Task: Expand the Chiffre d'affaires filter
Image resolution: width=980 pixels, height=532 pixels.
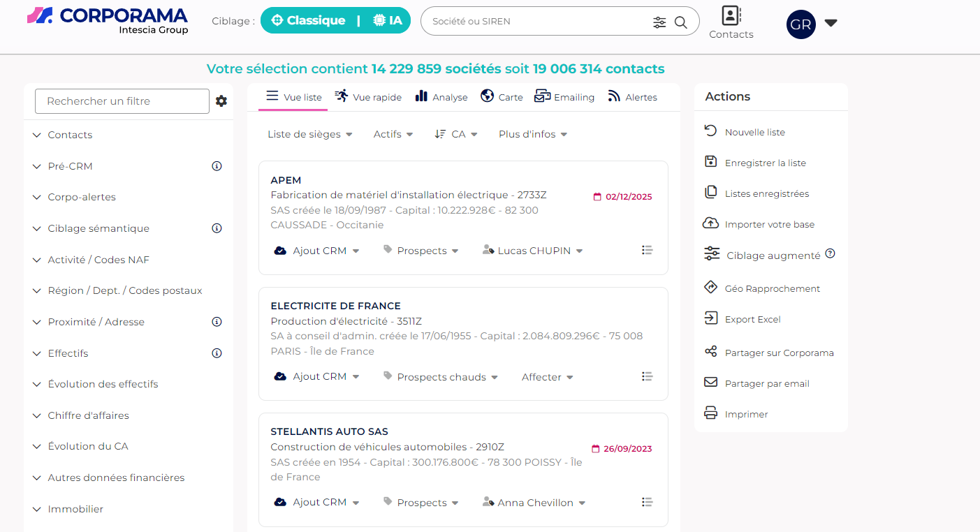Action: [88, 415]
